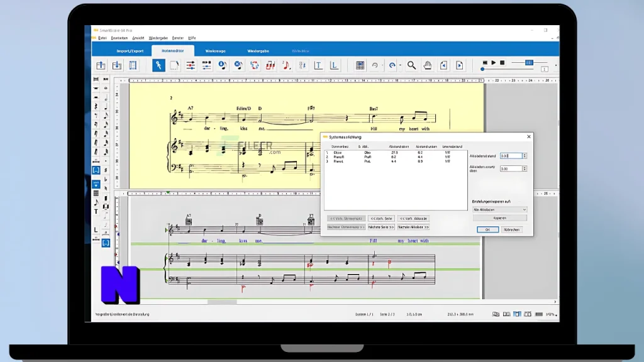Click the Akkoladenabstand value field

pyautogui.click(x=511, y=156)
